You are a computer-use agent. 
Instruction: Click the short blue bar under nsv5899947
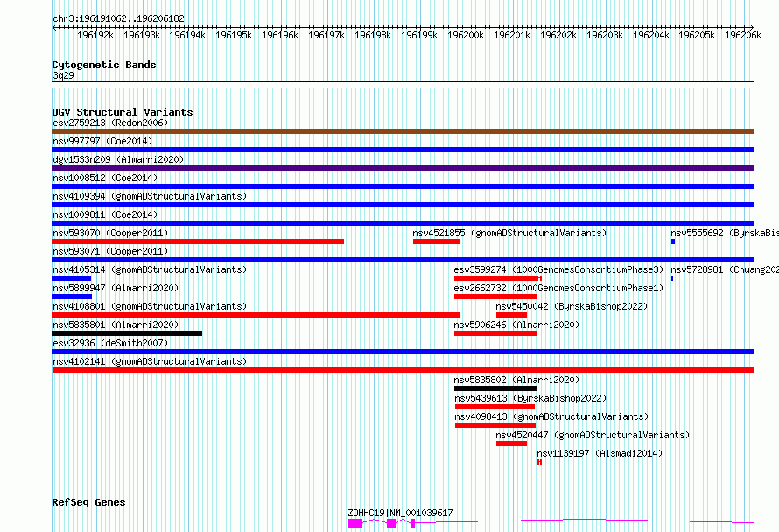72,297
